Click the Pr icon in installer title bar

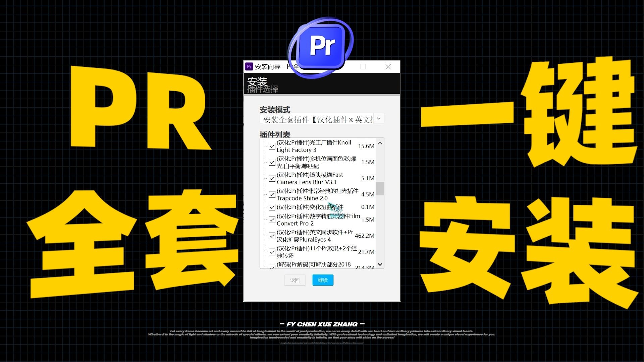(x=249, y=66)
